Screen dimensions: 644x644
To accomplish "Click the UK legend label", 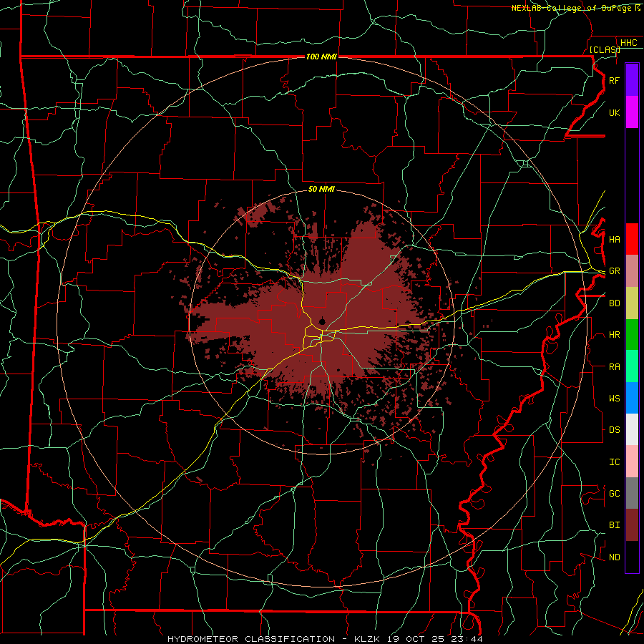I will [614, 112].
